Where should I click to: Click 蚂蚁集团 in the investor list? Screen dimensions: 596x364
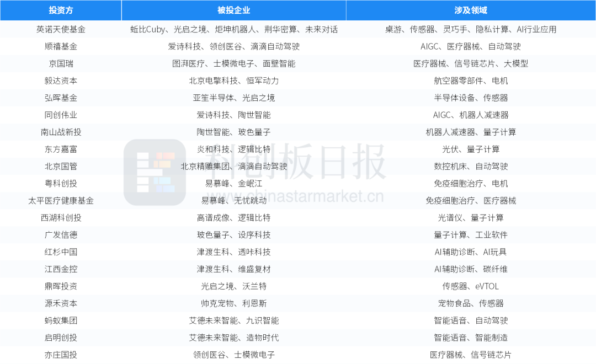pos(61,320)
